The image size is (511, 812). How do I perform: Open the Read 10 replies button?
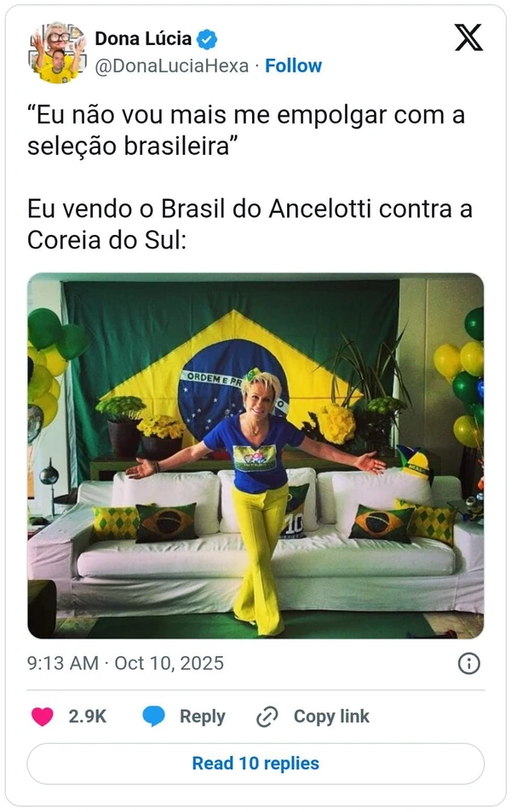click(x=255, y=763)
